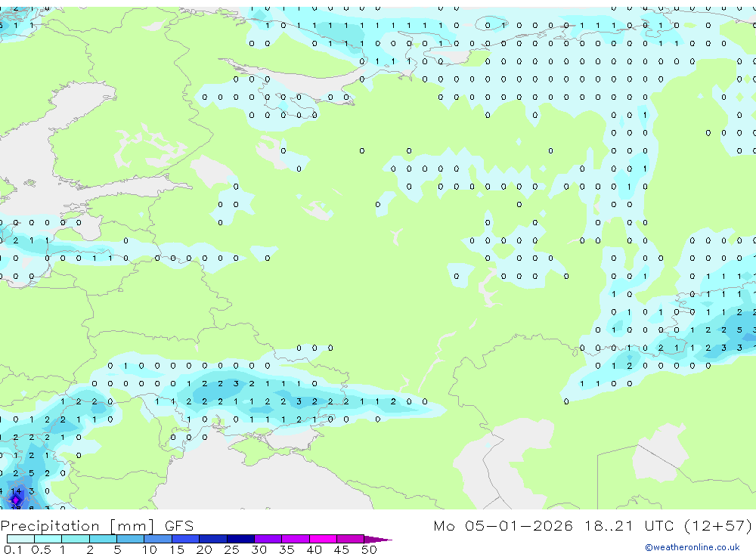Click the legend arrow tip above 50
756x554 pixels.
tap(377, 539)
